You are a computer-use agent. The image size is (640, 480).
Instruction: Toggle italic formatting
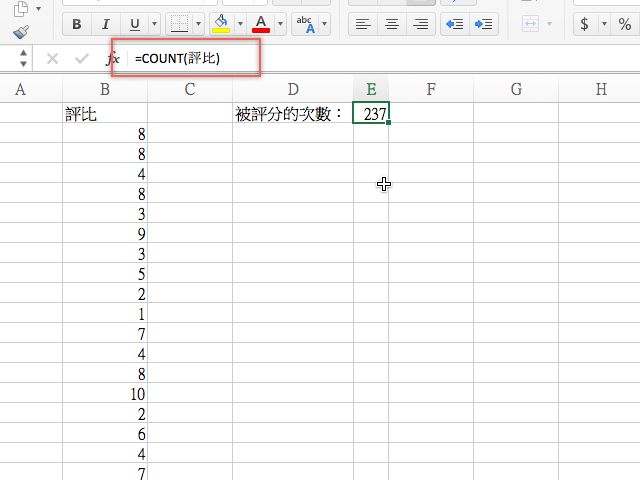pyautogui.click(x=106, y=24)
